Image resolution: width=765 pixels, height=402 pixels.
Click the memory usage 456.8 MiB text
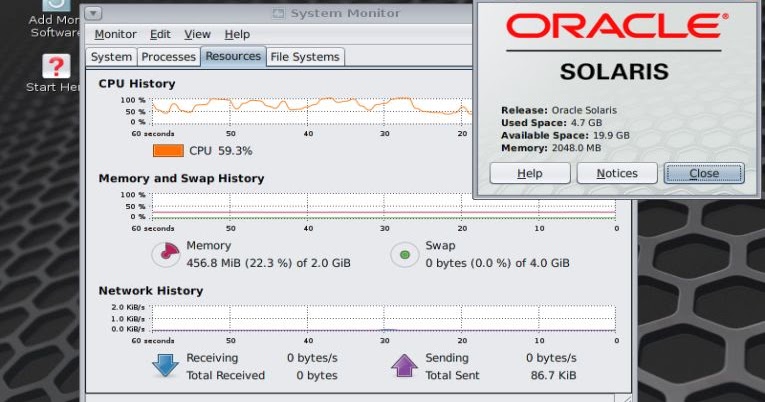pos(268,263)
